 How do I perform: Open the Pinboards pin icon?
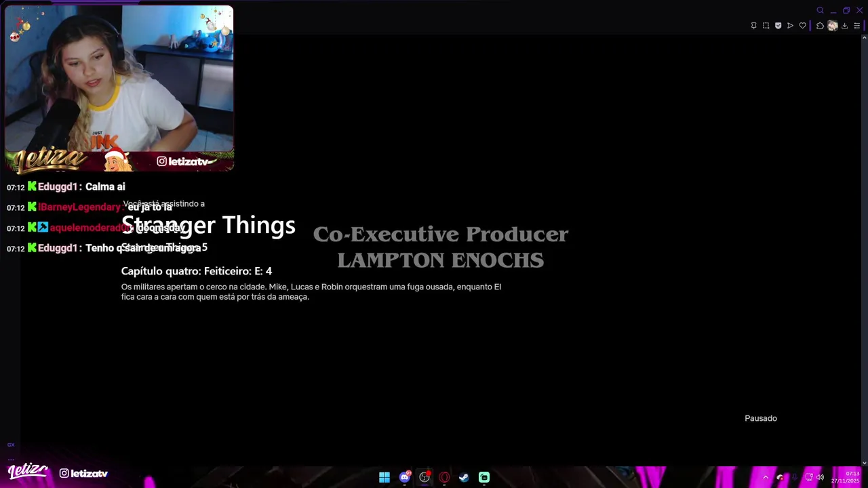coord(753,26)
